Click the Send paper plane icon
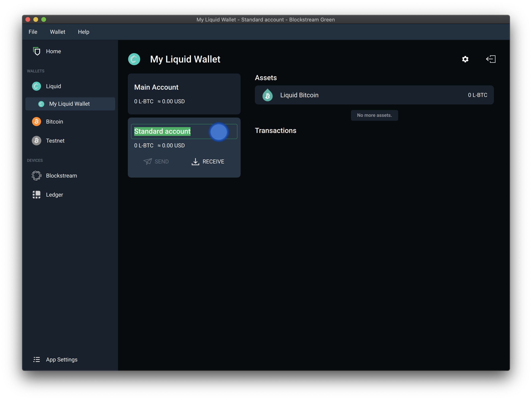532x400 pixels. tap(147, 161)
